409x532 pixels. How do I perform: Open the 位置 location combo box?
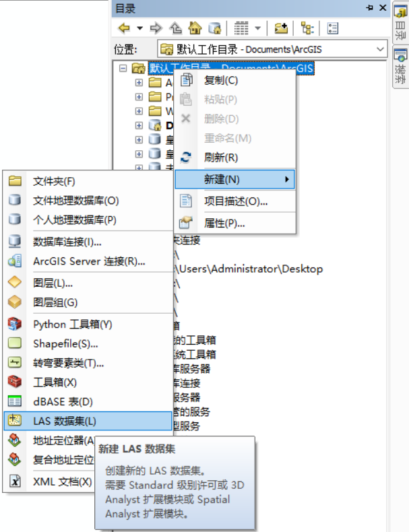coord(272,49)
